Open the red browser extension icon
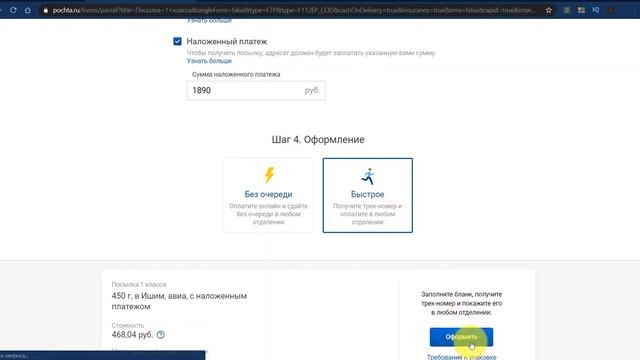 point(610,10)
